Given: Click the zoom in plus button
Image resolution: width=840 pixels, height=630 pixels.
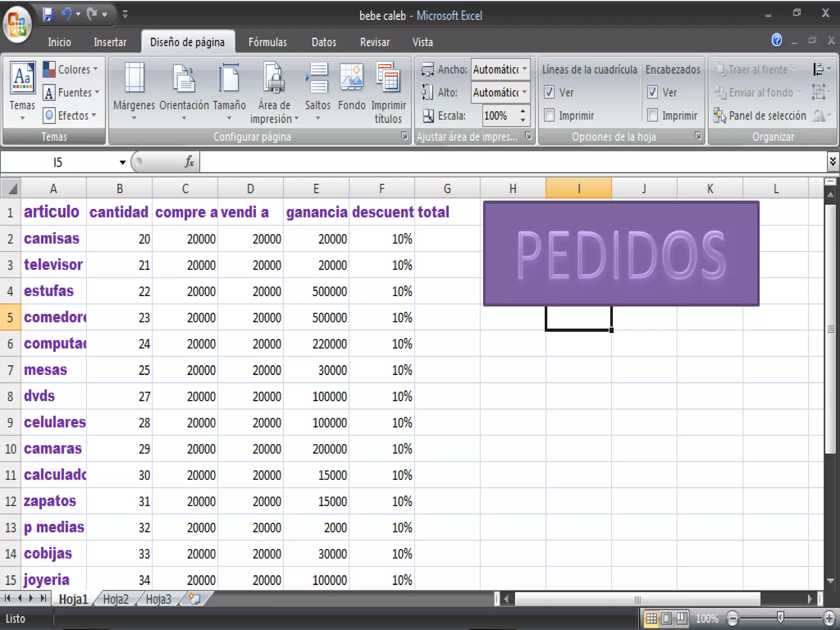Looking at the screenshot, I should tap(829, 618).
